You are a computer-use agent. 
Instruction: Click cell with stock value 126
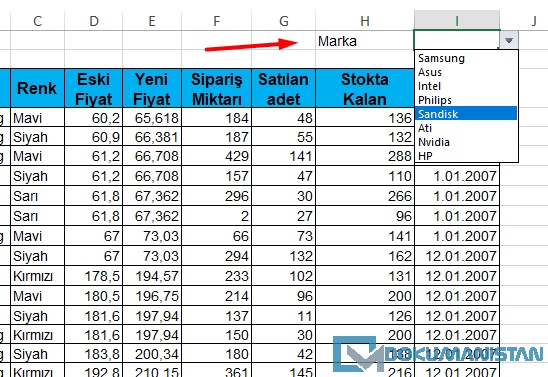point(365,316)
